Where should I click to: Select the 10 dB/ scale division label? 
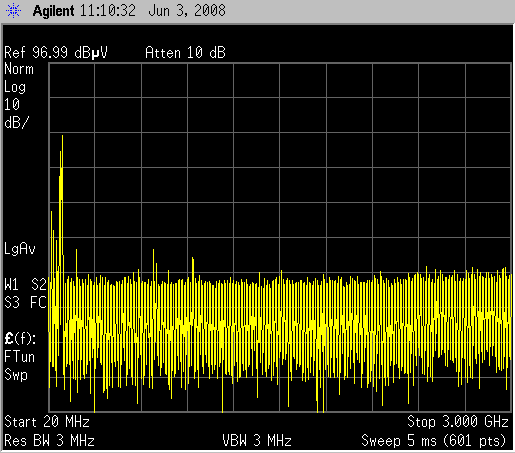coord(17,114)
